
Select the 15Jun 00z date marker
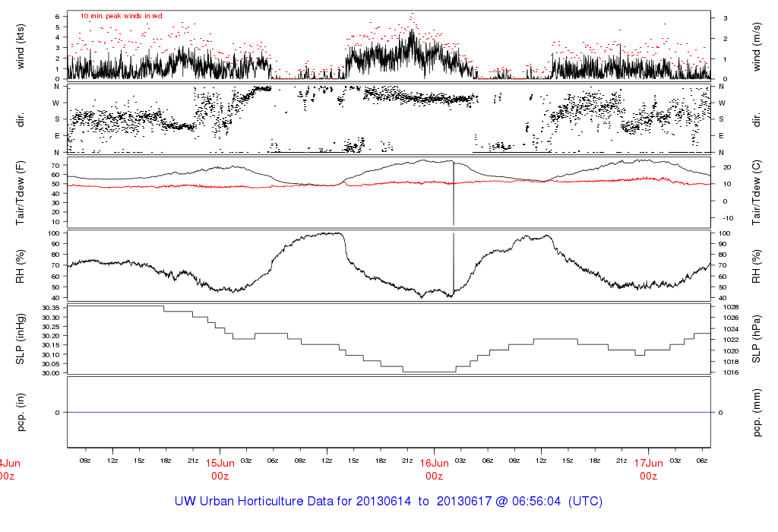220,469
